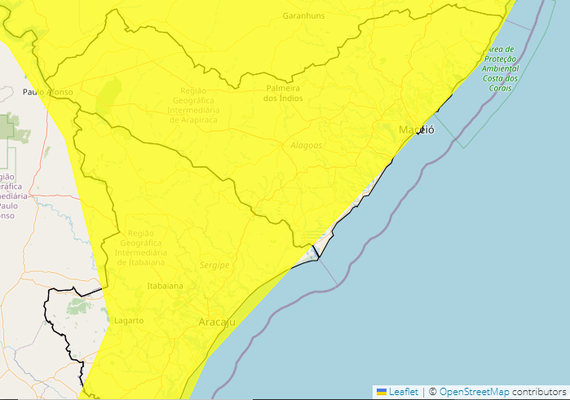Open the Leaflet attribution link
This screenshot has height=400, width=570.
[x=404, y=392]
